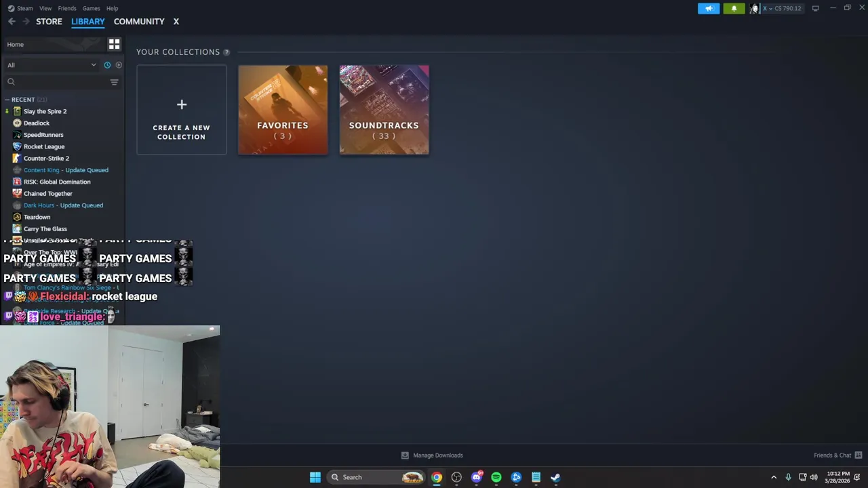
Task: Open Discord from the taskbar
Action: (477, 477)
